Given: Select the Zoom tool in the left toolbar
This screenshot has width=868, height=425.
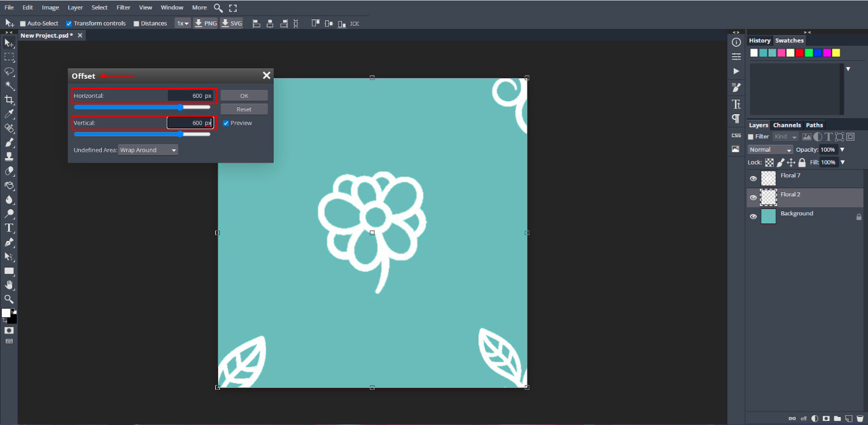Looking at the screenshot, I should pos(9,299).
